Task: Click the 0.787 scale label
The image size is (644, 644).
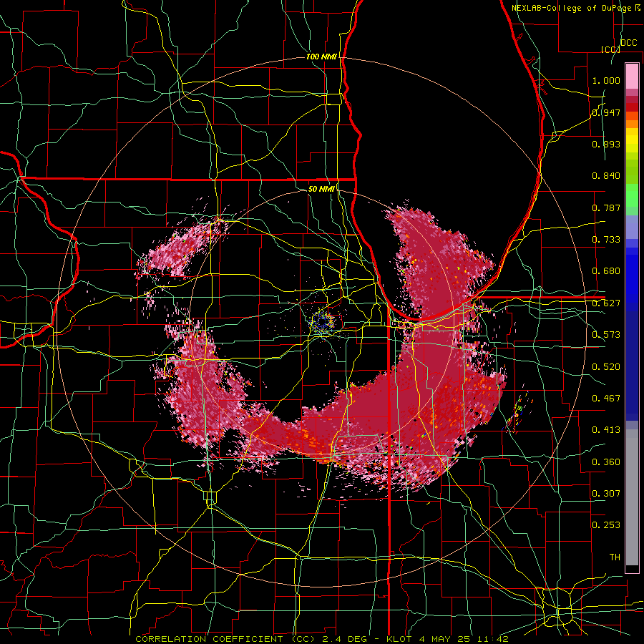Action: [606, 208]
